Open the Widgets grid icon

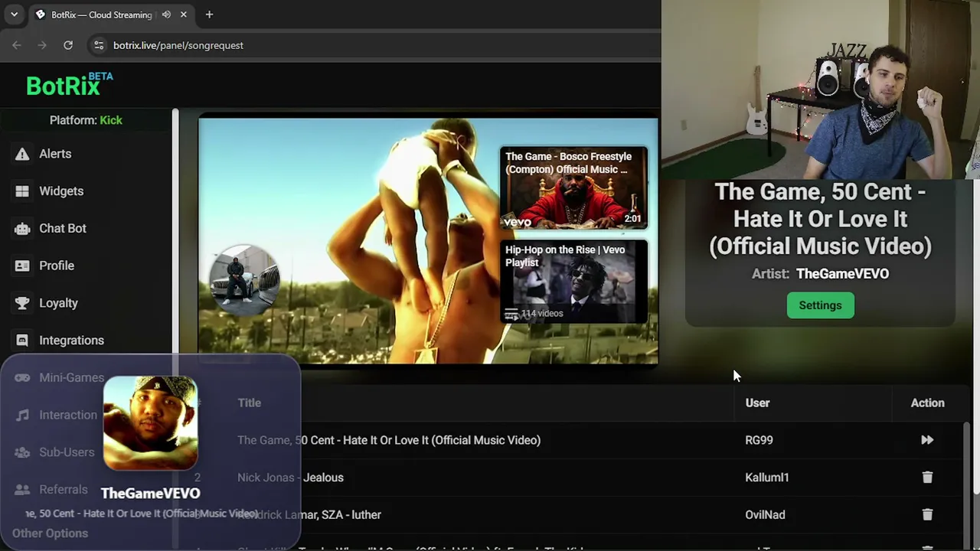[22, 191]
